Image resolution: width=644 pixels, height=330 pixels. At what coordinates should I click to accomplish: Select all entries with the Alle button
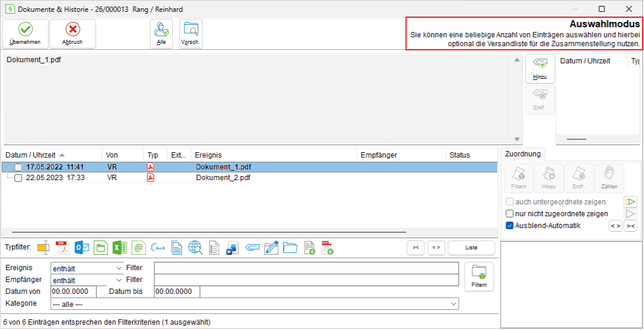pos(162,34)
